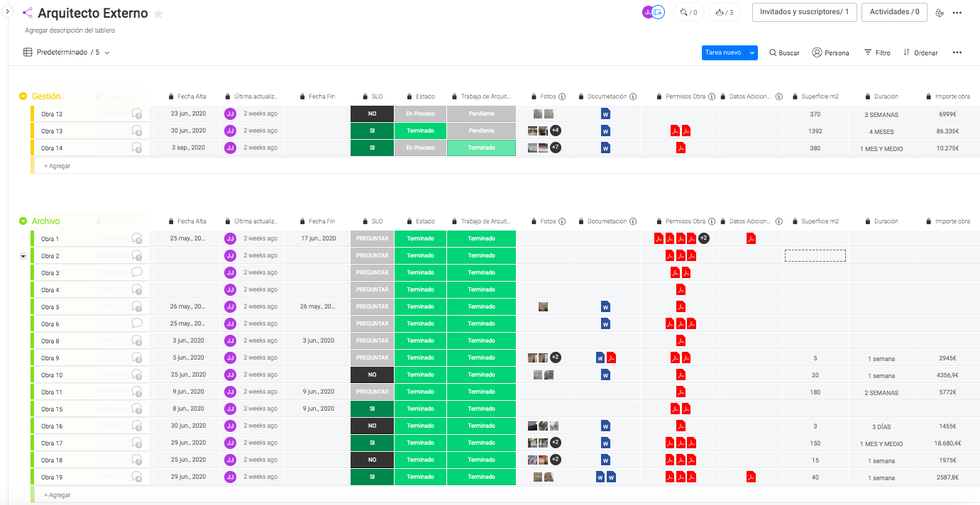Open the photo thumbnail for Obra 5
Viewport: 980px width, 505px height.
tap(543, 306)
